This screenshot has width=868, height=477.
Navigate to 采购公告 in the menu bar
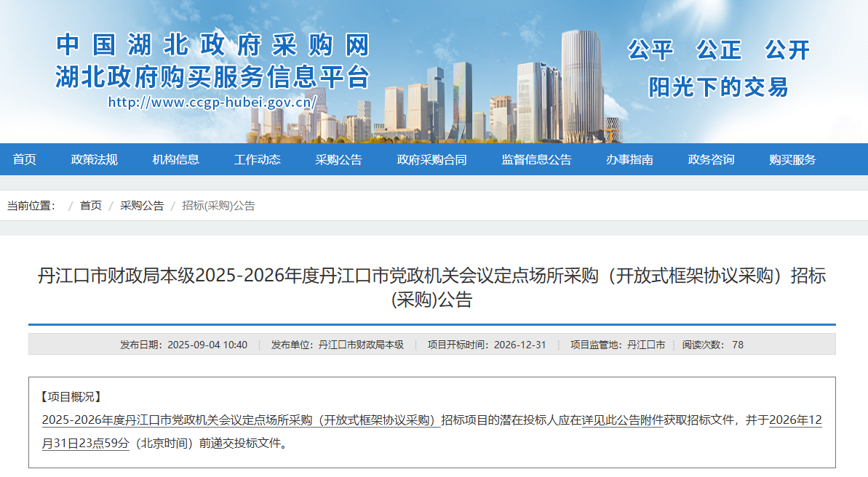click(x=340, y=160)
